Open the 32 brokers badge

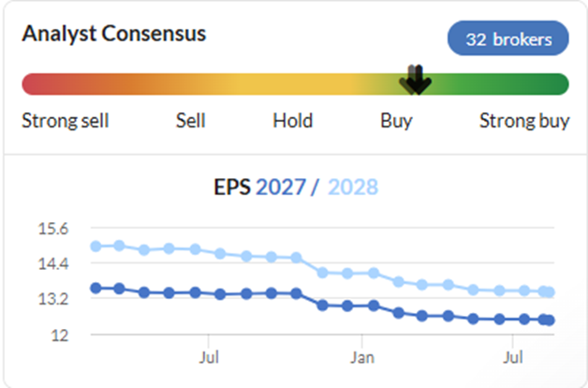coord(508,38)
